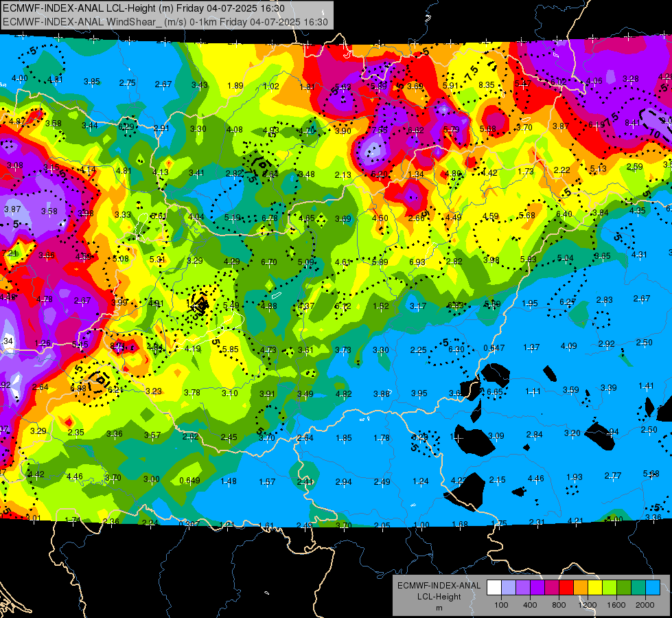The image size is (672, 618).
Task: Click wind shear value 6.70
Action: pos(268,262)
